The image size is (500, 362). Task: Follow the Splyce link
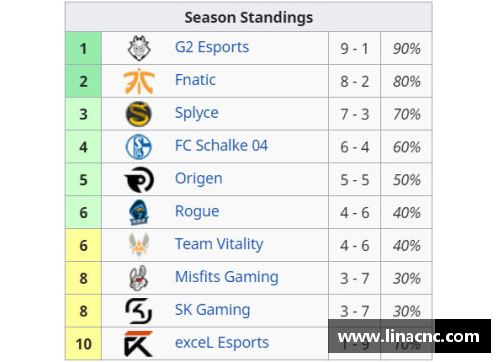click(x=197, y=113)
